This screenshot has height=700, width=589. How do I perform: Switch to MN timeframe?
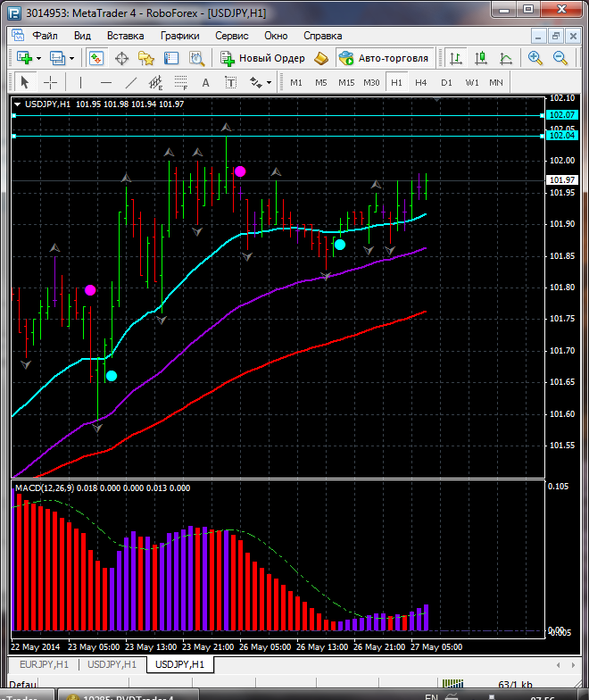496,82
